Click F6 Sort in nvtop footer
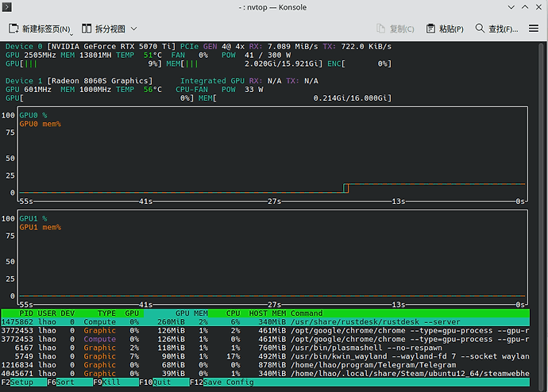Viewport: 548px width, 392px height. pyautogui.click(x=70, y=382)
